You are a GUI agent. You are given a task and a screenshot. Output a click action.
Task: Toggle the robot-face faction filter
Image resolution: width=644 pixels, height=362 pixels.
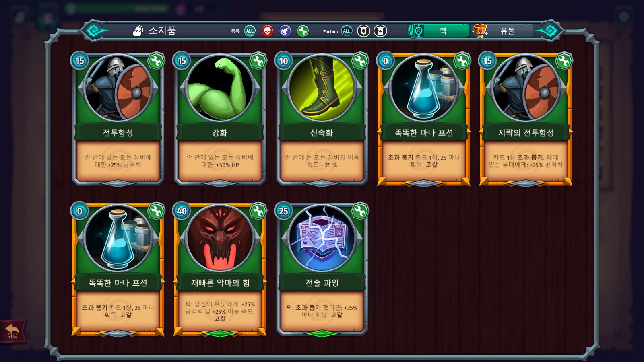click(363, 31)
